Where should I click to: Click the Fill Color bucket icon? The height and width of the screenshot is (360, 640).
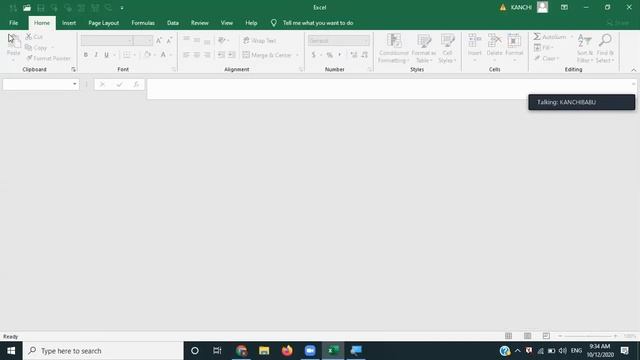coord(147,55)
